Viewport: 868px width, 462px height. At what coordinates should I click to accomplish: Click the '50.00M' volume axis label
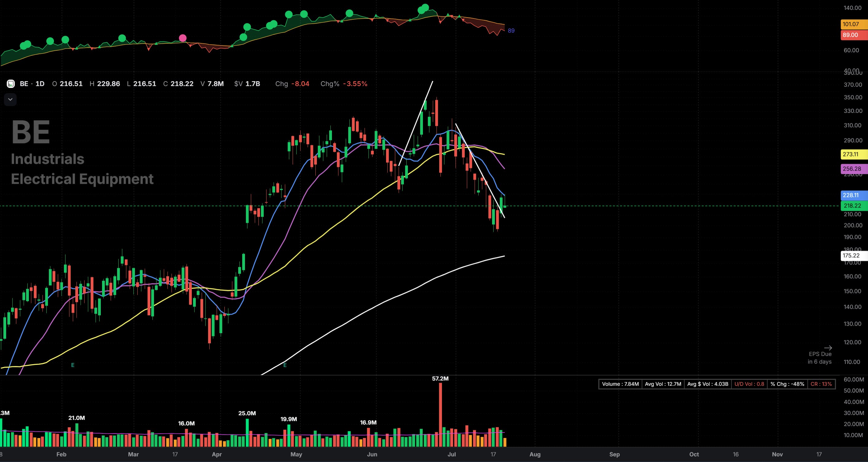(854, 391)
